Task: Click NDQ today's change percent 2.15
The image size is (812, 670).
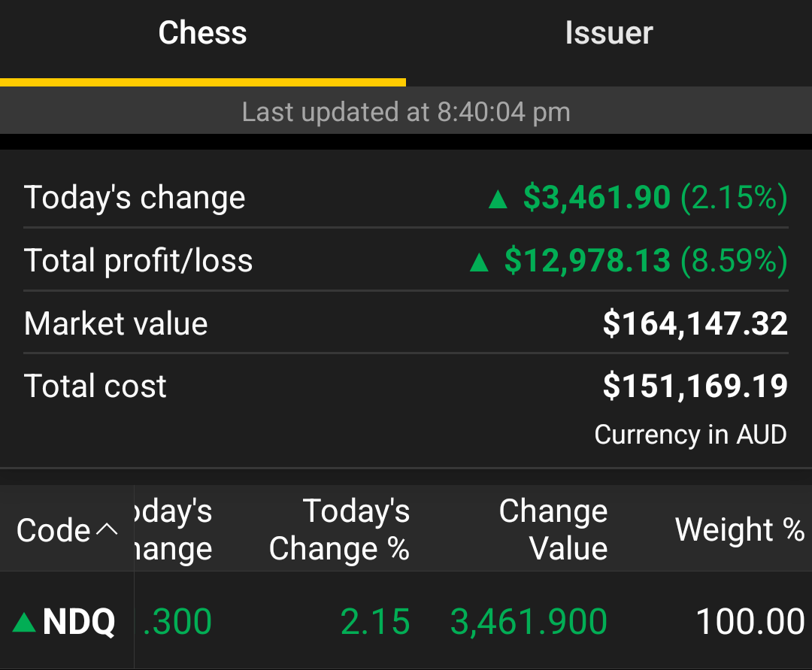Action: 375,621
